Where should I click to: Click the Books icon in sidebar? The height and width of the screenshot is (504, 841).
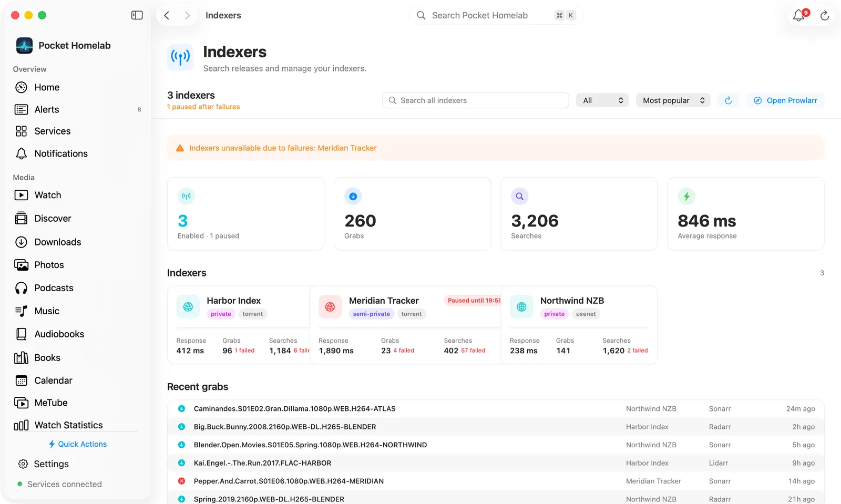21,357
